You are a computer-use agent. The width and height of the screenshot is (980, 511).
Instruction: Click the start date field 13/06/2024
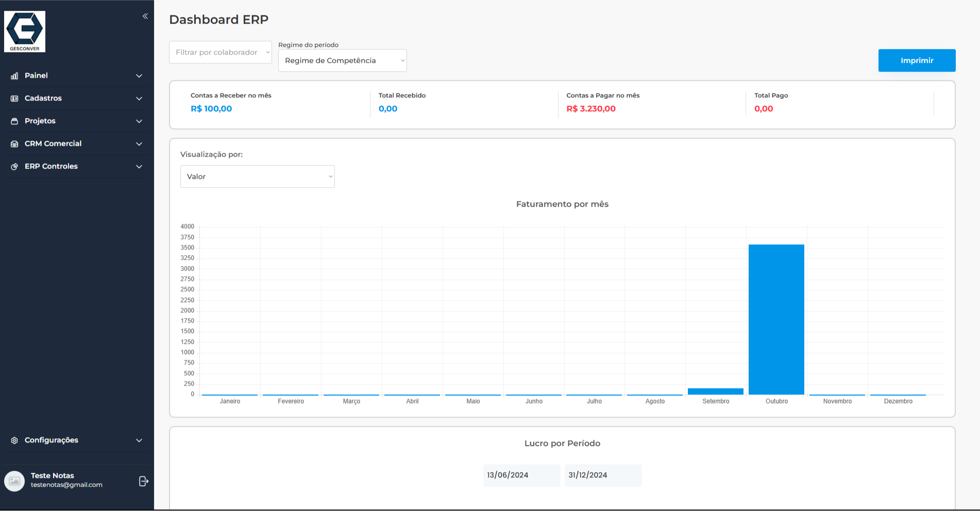click(x=521, y=475)
